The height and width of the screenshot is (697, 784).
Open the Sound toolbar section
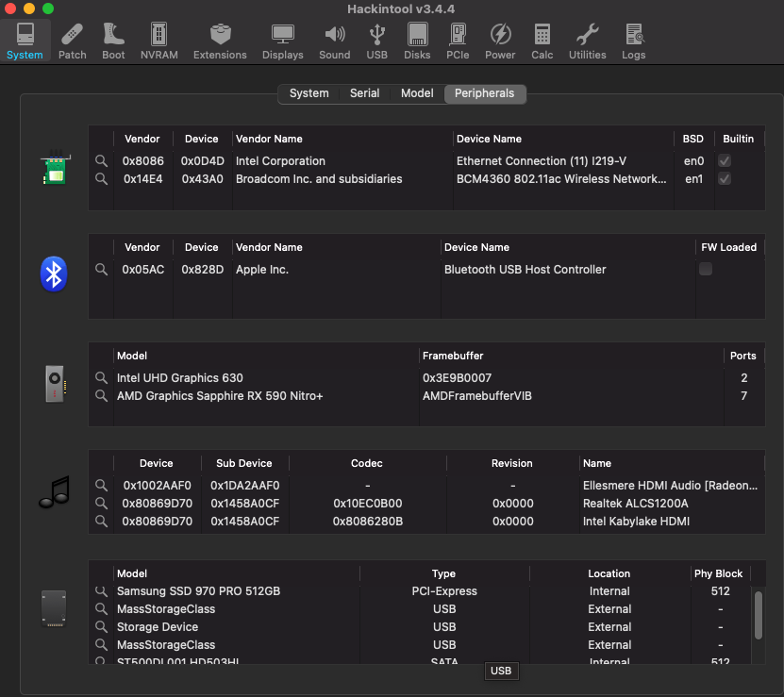point(335,41)
